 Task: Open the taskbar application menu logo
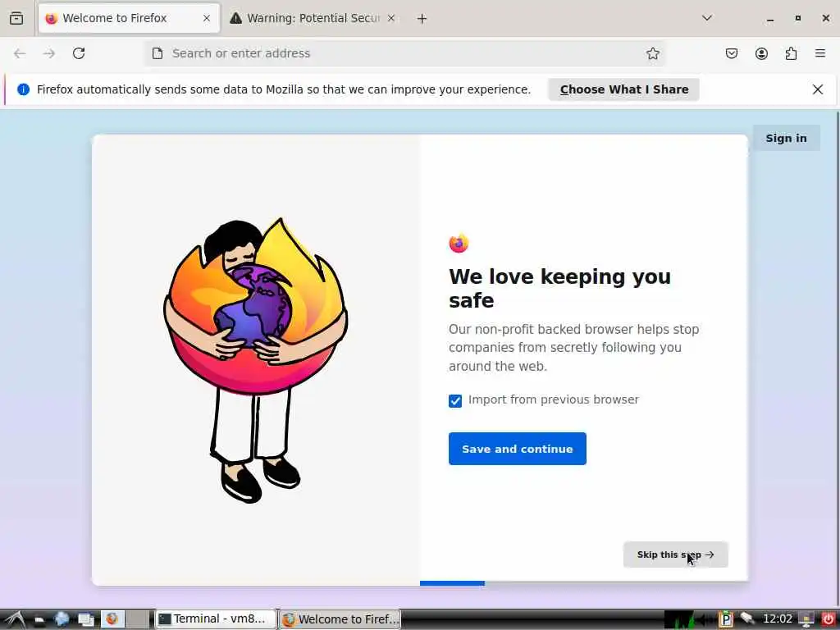pyautogui.click(x=15, y=620)
